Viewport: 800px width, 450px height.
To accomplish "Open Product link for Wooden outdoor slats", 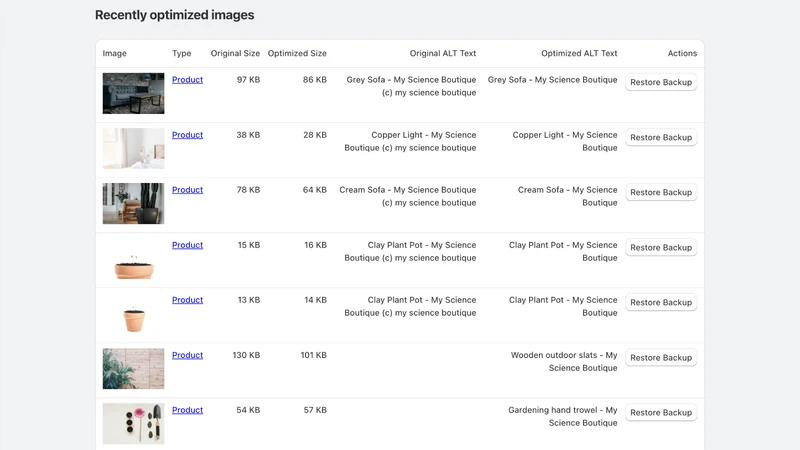I will tap(187, 355).
